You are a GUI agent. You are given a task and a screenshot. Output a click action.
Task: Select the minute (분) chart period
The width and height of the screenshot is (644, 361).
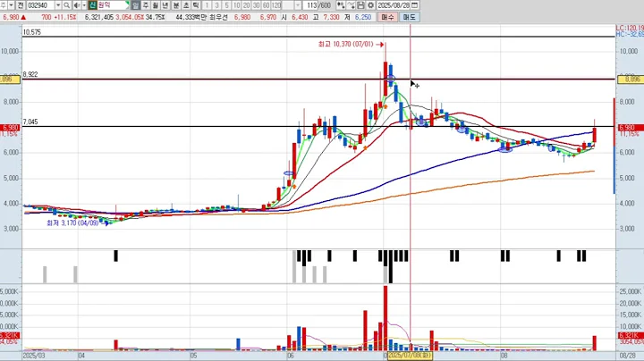[176, 5]
